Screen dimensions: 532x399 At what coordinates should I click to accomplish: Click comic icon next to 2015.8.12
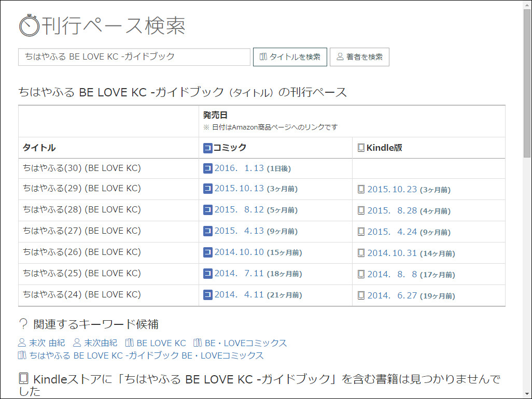208,210
